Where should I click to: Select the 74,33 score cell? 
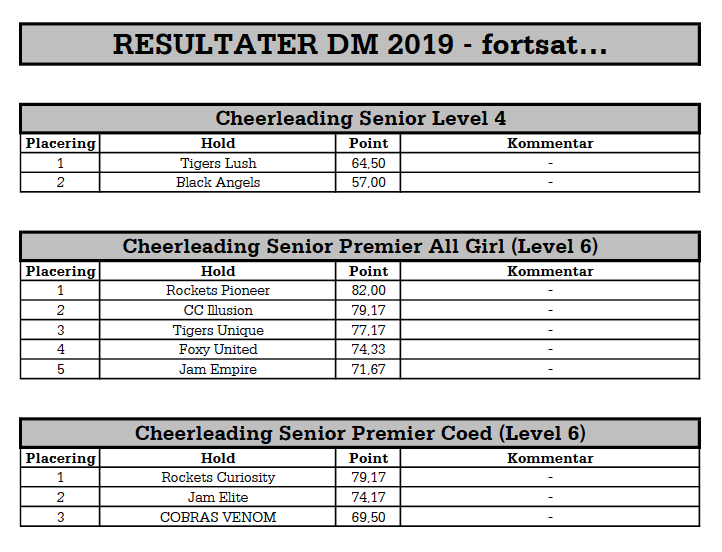[x=368, y=349]
